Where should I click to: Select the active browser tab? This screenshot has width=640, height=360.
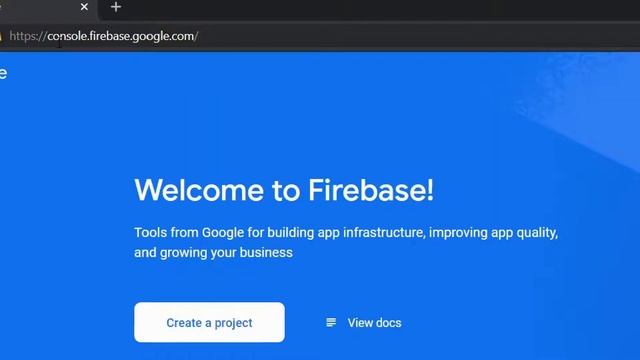(x=45, y=8)
